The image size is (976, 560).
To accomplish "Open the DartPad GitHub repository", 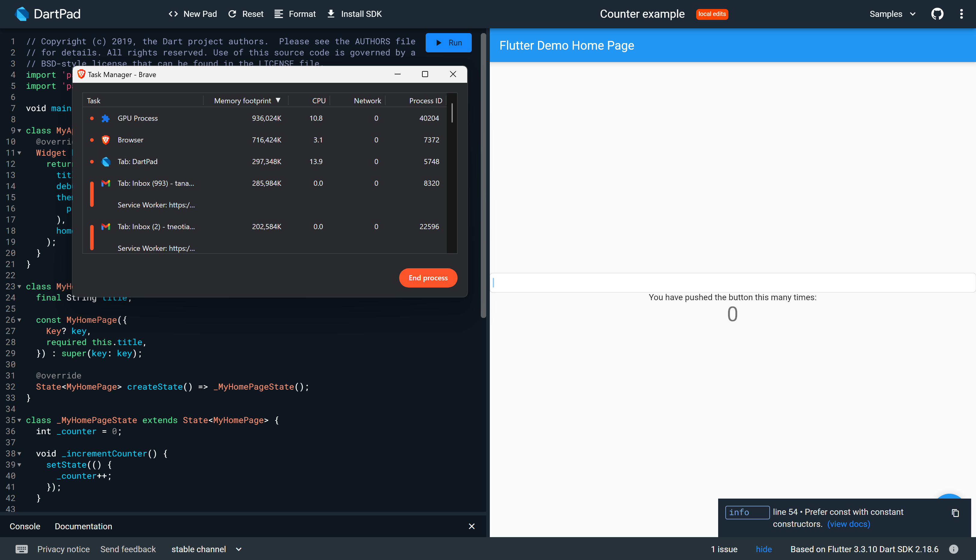I will point(937,14).
